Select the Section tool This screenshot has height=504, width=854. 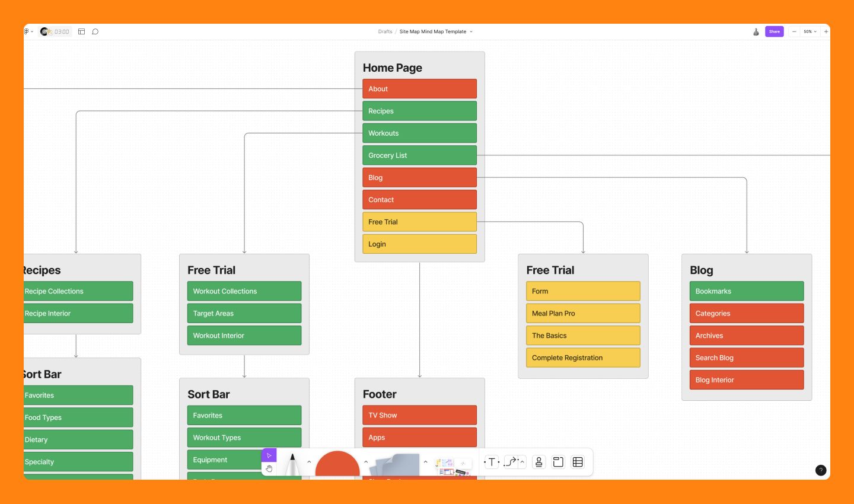coord(558,461)
